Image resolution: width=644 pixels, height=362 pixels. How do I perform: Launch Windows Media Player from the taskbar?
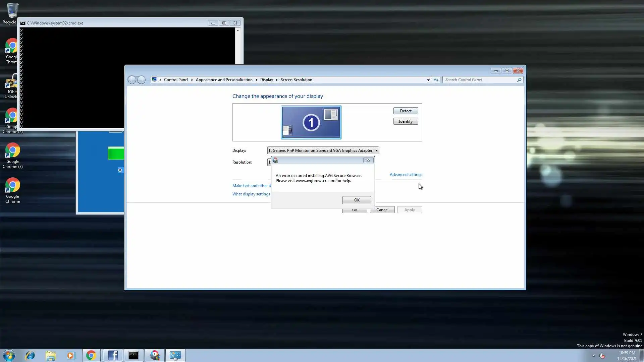click(71, 355)
